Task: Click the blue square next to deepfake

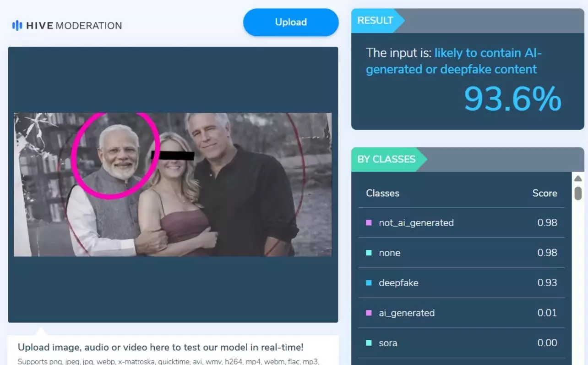Action: pyautogui.click(x=369, y=283)
